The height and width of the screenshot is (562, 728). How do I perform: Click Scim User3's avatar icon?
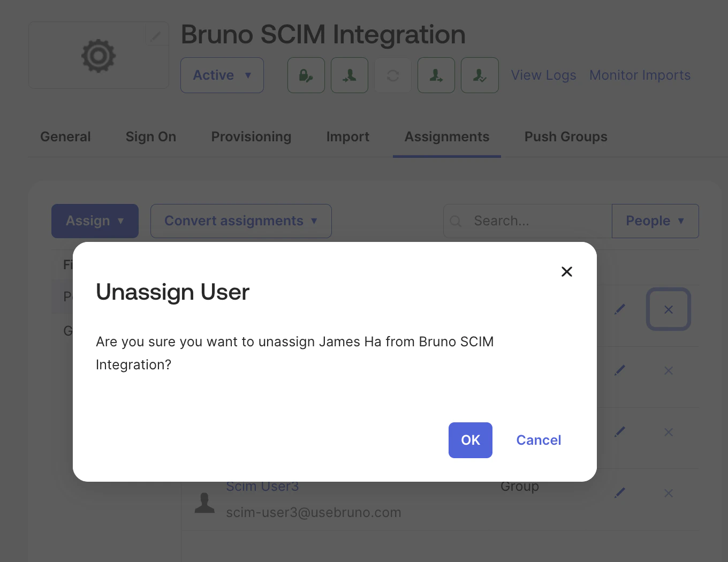[204, 501]
